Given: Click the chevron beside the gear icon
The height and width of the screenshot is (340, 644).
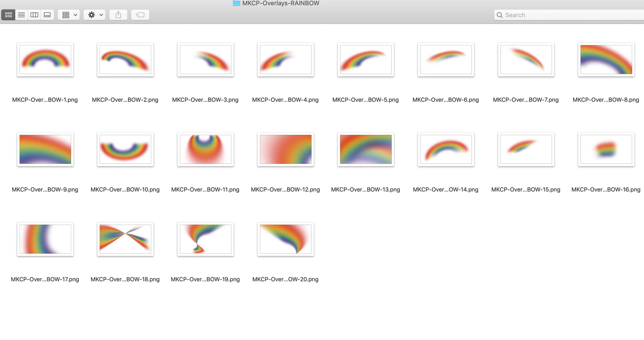Looking at the screenshot, I should pos(101,15).
